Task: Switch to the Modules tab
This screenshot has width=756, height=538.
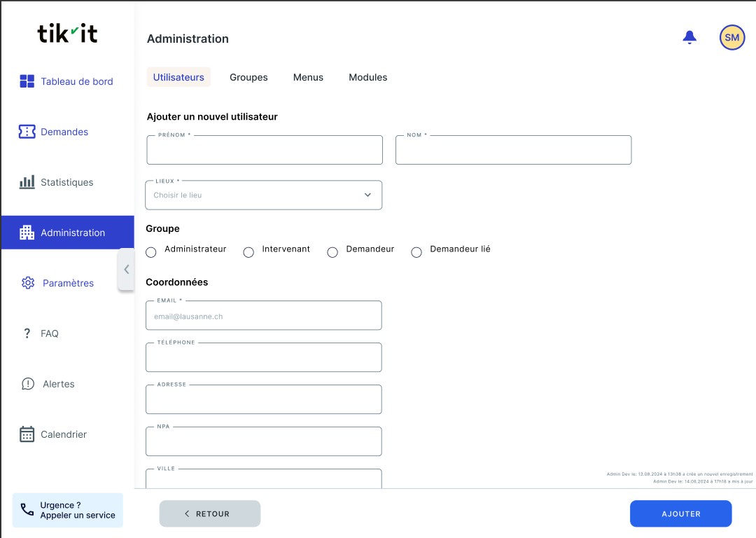Action: tap(367, 77)
